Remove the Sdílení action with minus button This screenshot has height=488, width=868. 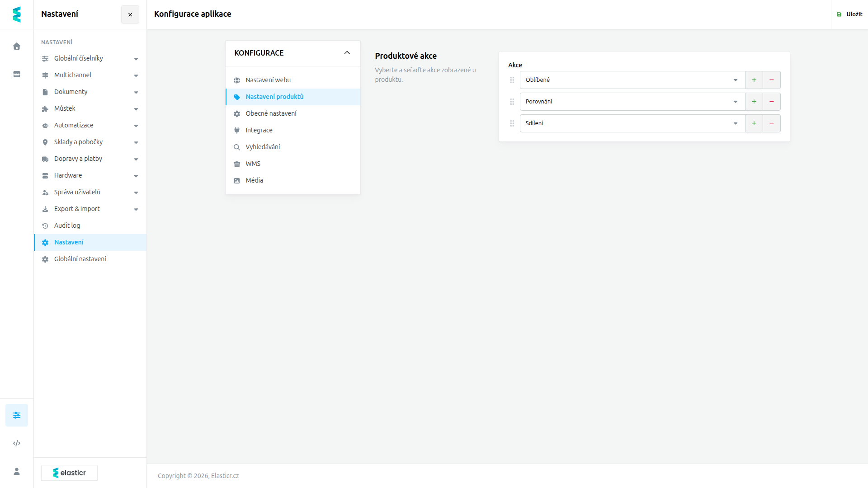click(772, 123)
